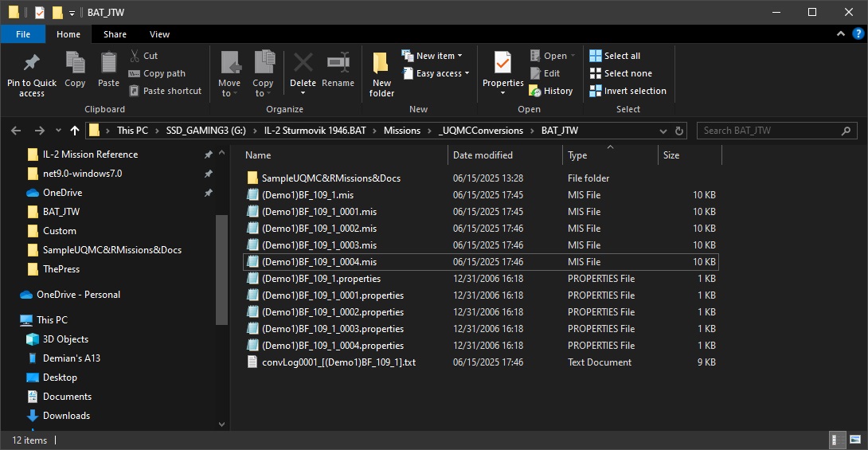Switch to Share ribbon tab
Viewport: 868px width, 450px height.
(x=115, y=34)
